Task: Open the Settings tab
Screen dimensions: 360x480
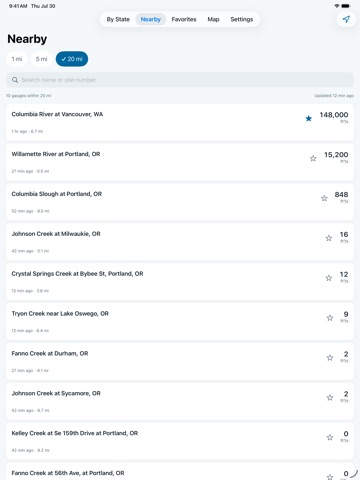Action: click(x=242, y=19)
